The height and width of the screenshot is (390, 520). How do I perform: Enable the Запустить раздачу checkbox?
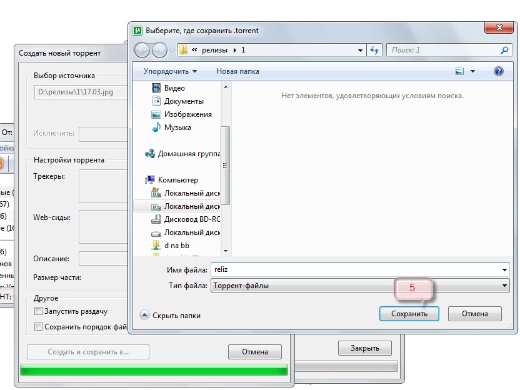click(38, 311)
